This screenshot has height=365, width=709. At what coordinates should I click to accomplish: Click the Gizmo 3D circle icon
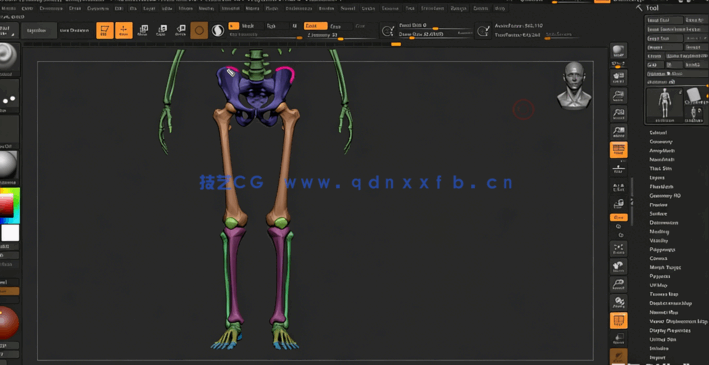[x=199, y=31]
